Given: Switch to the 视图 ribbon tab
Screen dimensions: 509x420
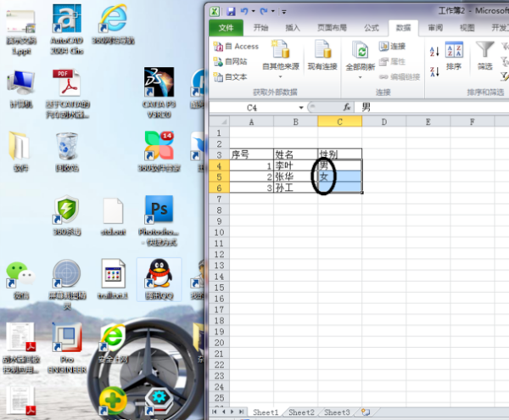Looking at the screenshot, I should point(467,28).
